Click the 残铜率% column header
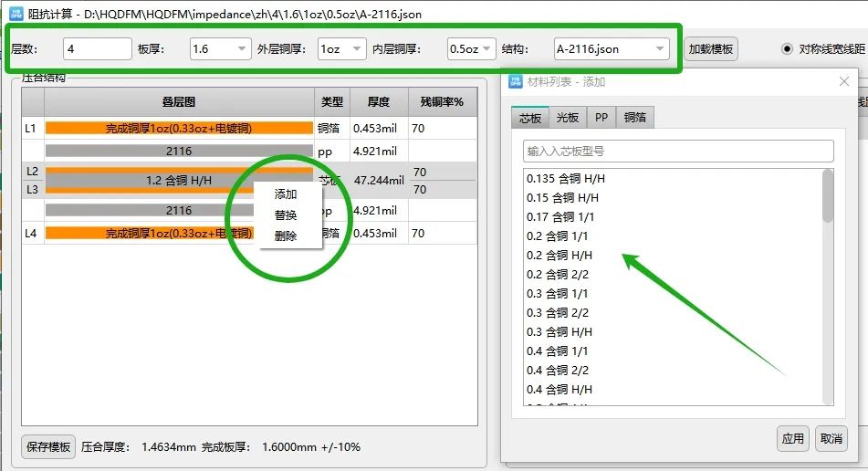This screenshot has width=868, height=471. coord(442,102)
